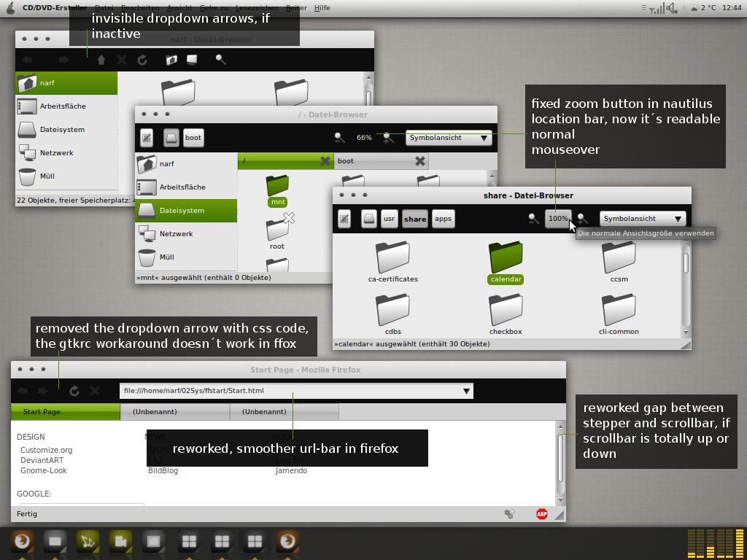Image resolution: width=747 pixels, height=560 pixels.
Task: Open the volume speaker tray icon
Action: (672, 8)
